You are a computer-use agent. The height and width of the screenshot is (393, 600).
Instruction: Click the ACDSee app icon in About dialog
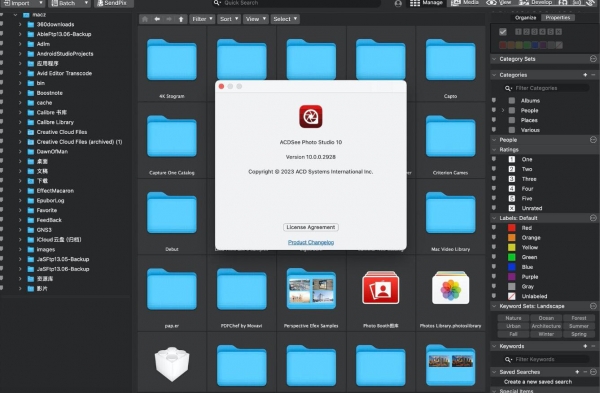click(x=310, y=116)
